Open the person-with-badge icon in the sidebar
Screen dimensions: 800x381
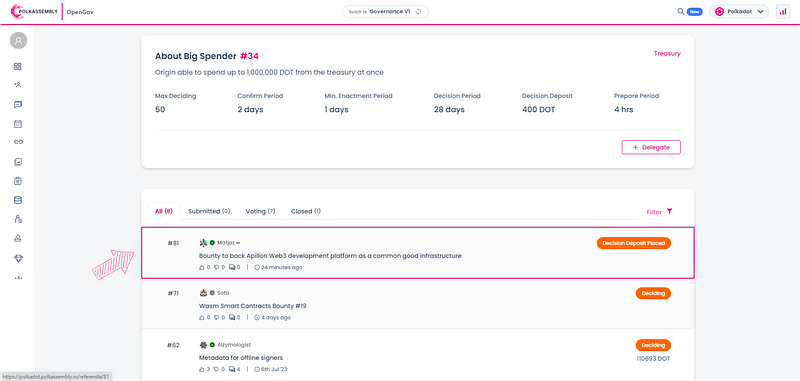coord(18,219)
